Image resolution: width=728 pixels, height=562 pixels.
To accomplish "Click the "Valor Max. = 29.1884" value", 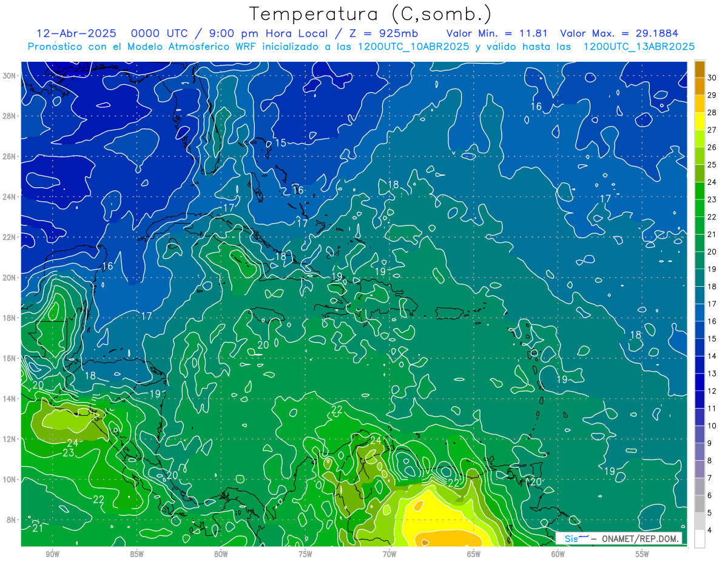I will [619, 33].
